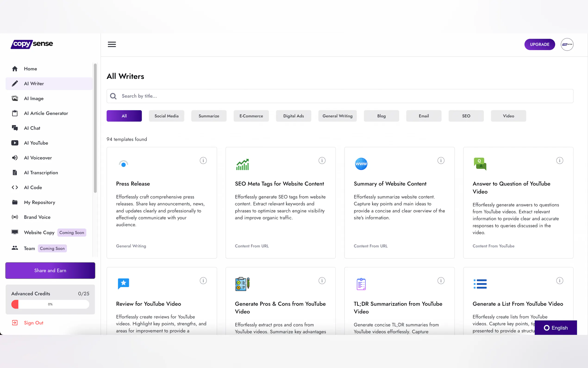Image resolution: width=588 pixels, height=368 pixels.
Task: Click the Brand Voice broadcast icon
Action: [15, 217]
